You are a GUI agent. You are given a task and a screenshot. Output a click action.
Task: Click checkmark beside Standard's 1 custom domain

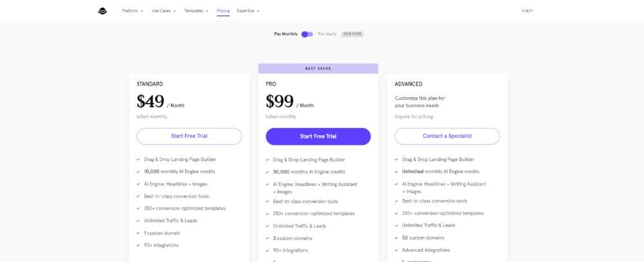tap(138, 233)
